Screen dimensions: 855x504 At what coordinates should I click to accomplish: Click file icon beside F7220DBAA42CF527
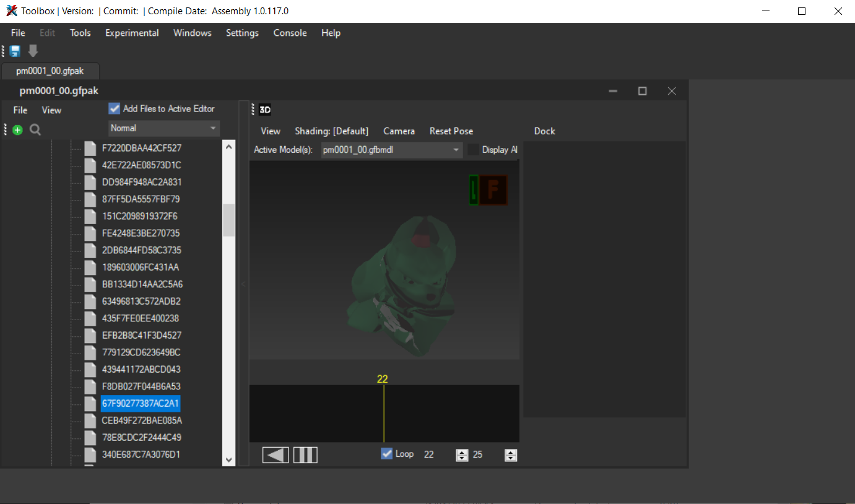coord(90,149)
